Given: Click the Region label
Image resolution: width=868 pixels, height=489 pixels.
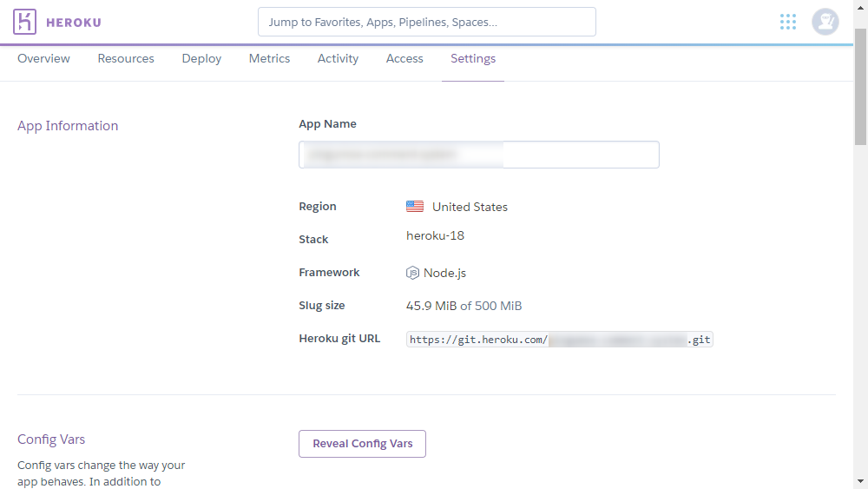Looking at the screenshot, I should 317,207.
